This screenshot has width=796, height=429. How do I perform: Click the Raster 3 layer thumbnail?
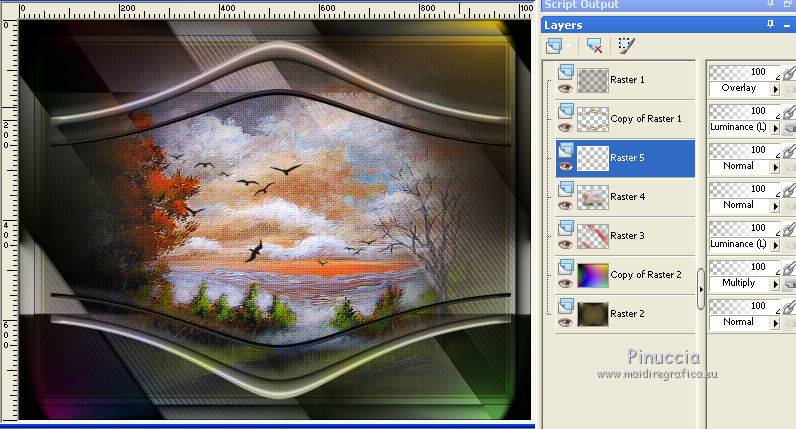coord(592,236)
